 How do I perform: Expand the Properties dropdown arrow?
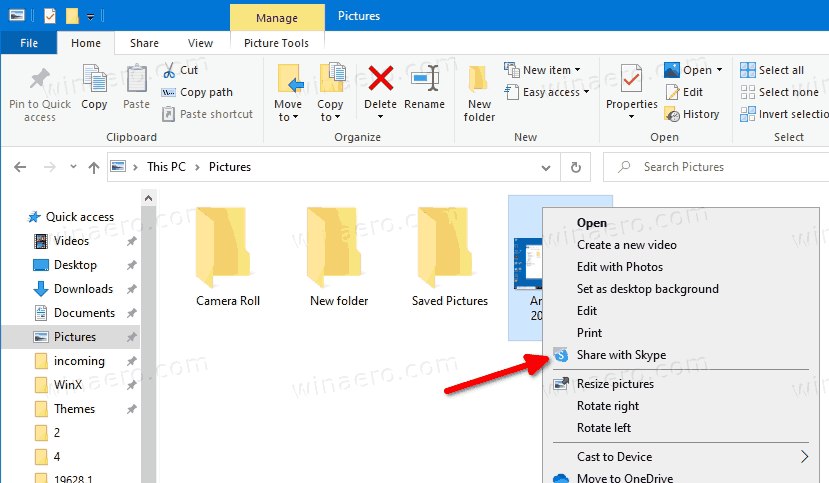pyautogui.click(x=631, y=117)
